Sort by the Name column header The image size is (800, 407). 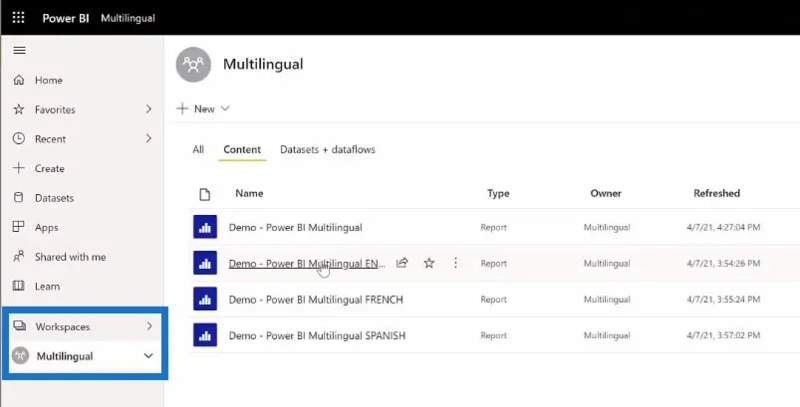(x=249, y=193)
